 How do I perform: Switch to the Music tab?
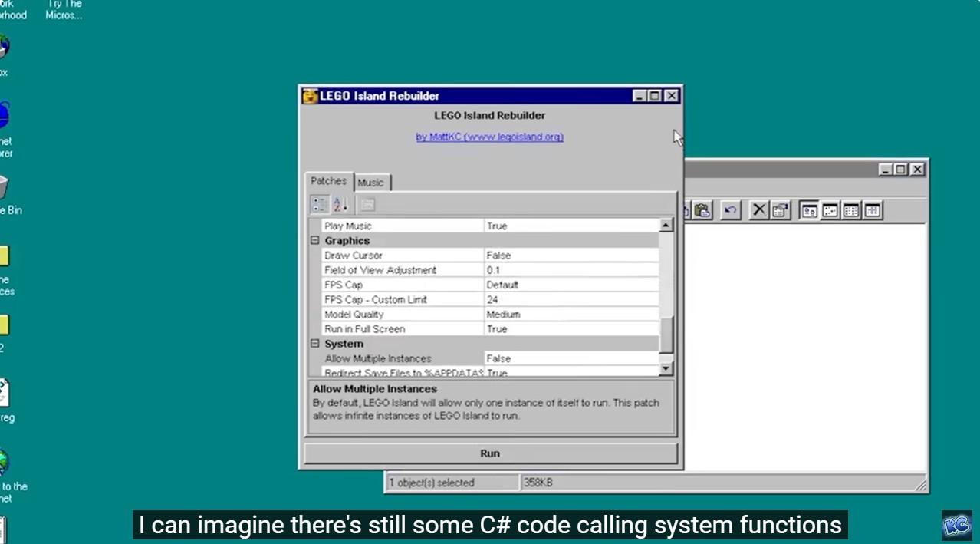371,183
